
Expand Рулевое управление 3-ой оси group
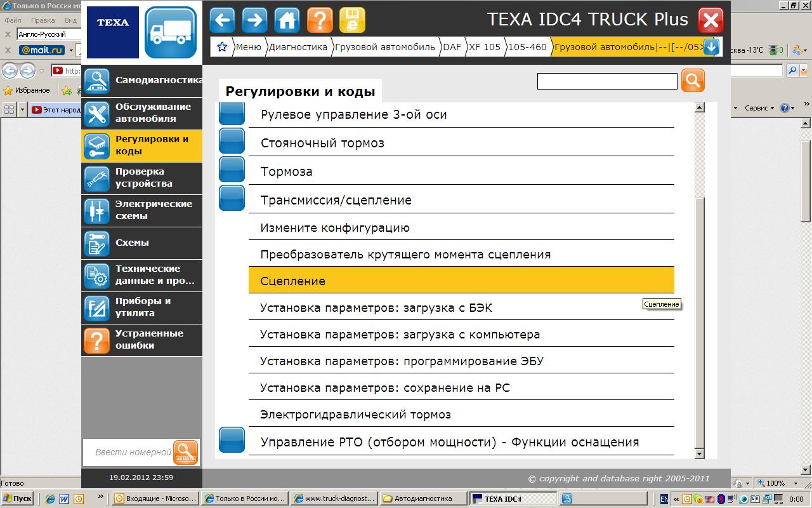tap(232, 114)
